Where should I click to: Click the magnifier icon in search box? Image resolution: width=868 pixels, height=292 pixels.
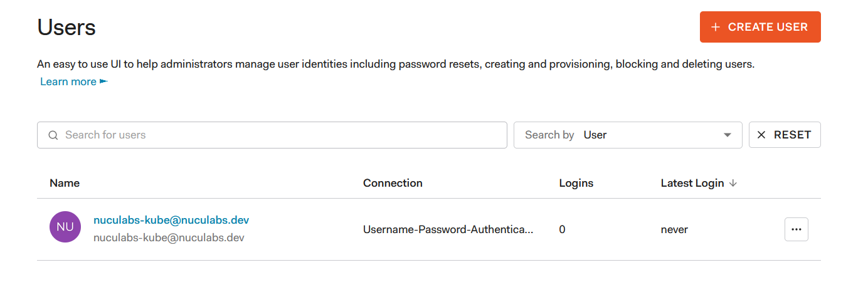click(53, 135)
